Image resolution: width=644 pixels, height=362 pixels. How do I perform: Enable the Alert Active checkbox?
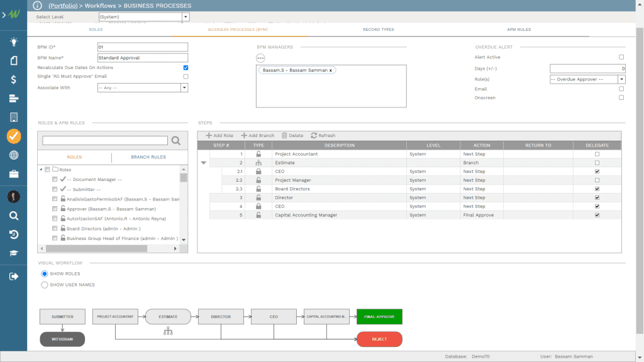[x=621, y=57]
